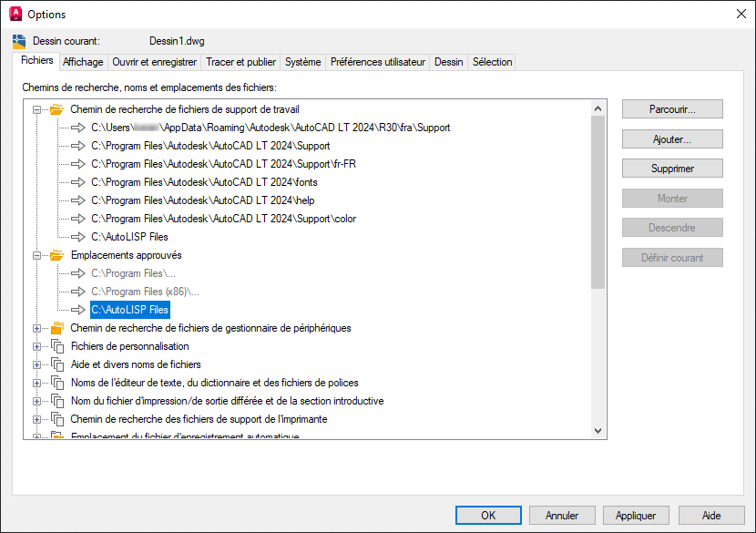Click scroll up arrow of paths list
Image resolution: width=756 pixels, height=533 pixels.
(x=598, y=108)
